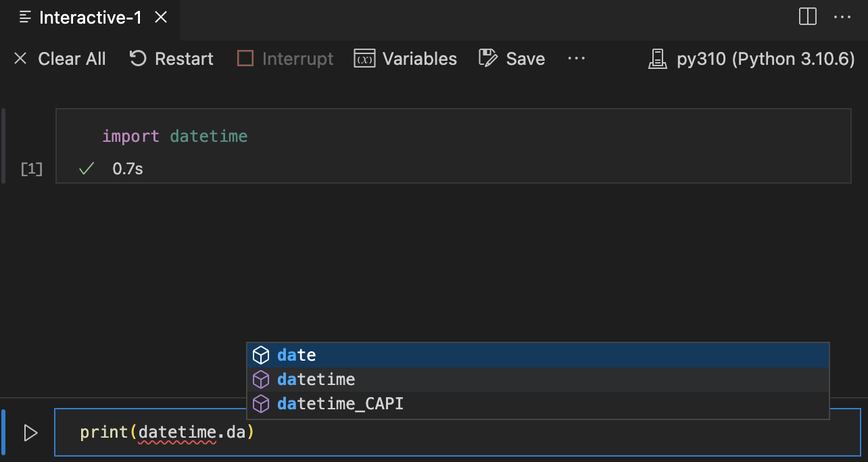The height and width of the screenshot is (462, 868).
Task: Open kernel selector py310 (Python 3.10.6)
Action: click(750, 59)
